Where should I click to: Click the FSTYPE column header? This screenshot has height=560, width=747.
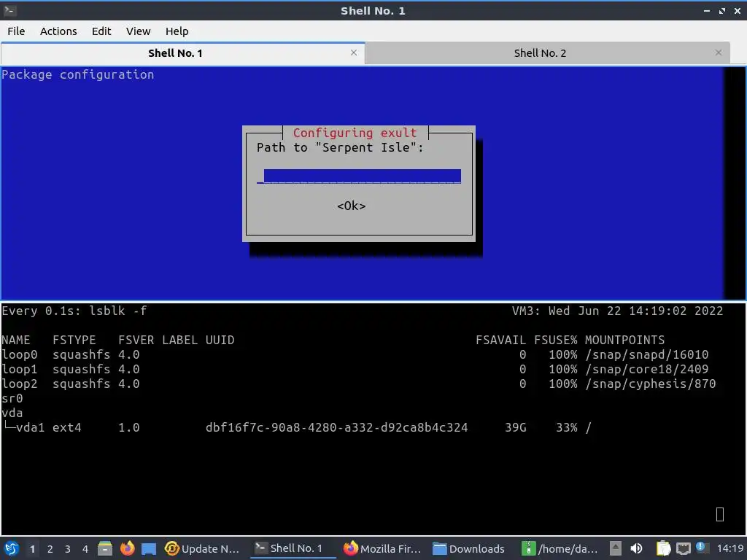[74, 340]
